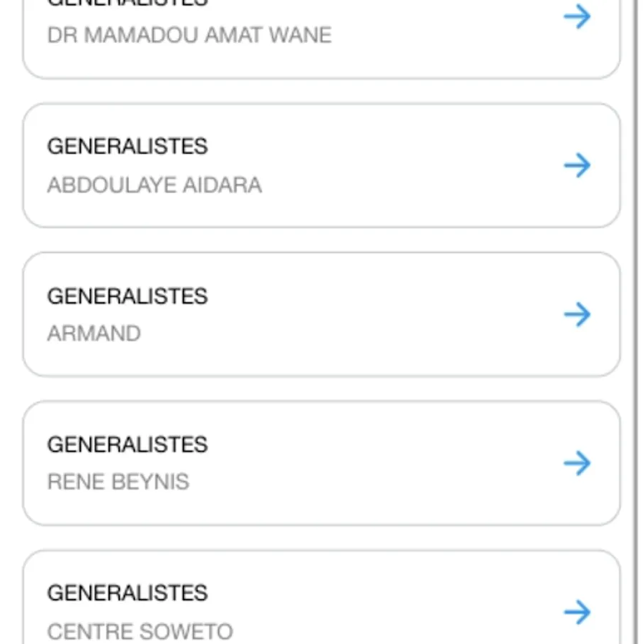
Task: Select the DR MAMADOU AMAT WANE name text
Action: [189, 35]
